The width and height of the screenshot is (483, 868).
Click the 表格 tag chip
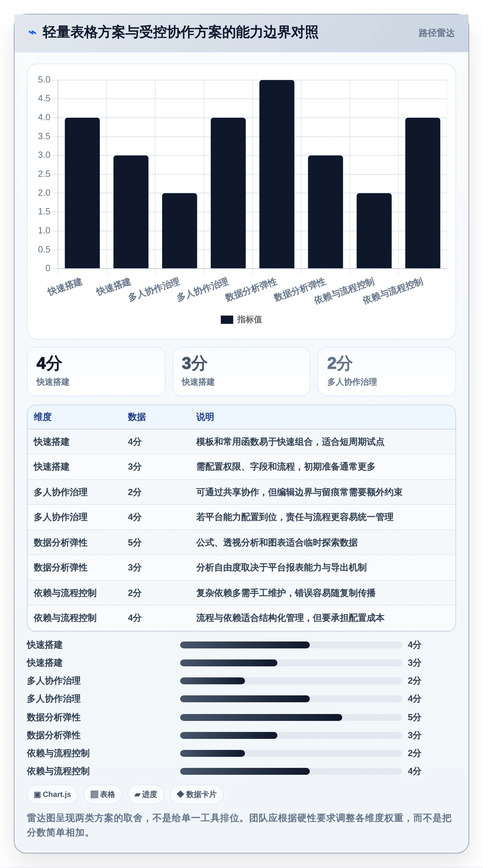coord(102,794)
